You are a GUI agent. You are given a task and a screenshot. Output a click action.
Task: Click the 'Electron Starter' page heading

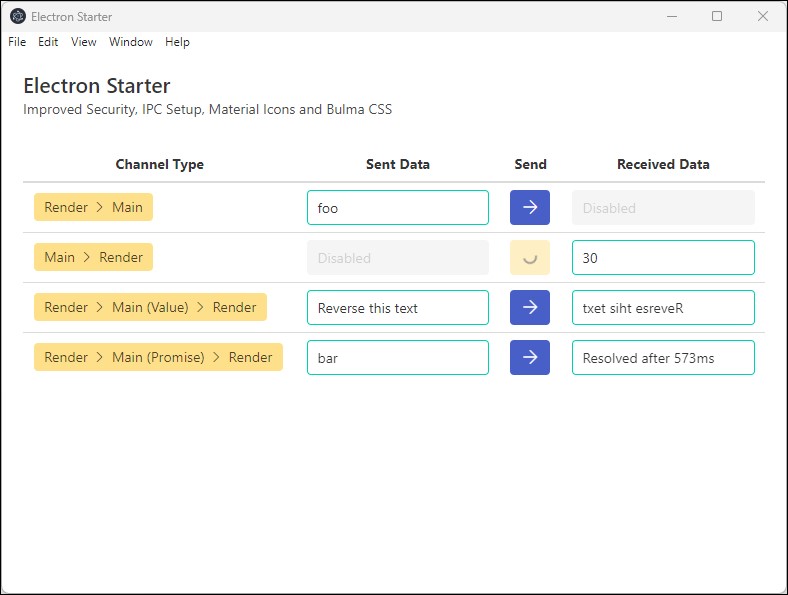click(97, 86)
